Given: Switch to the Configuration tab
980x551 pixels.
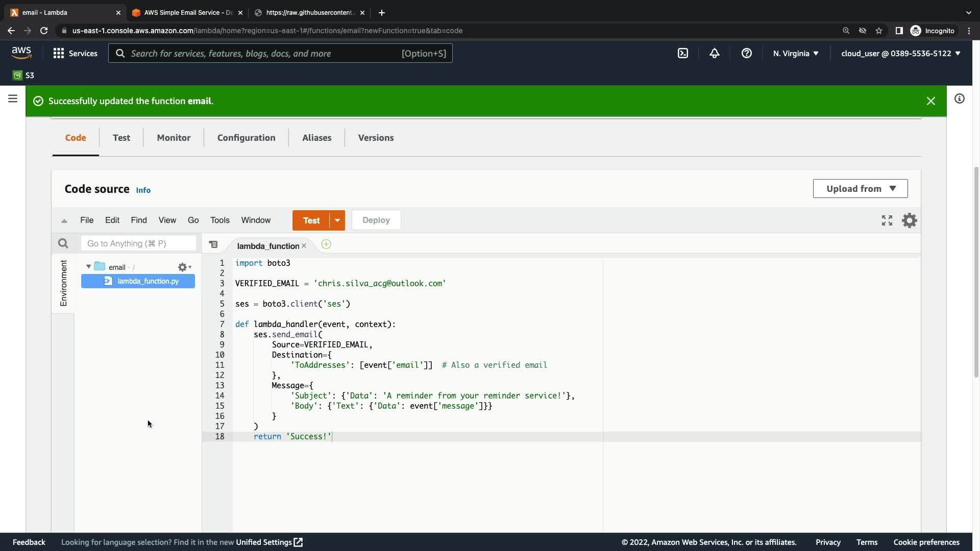Looking at the screenshot, I should [246, 138].
